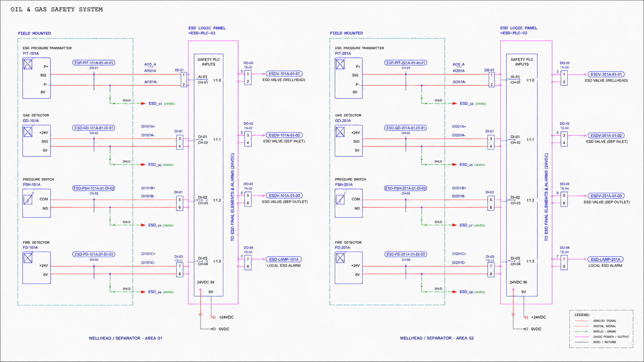Viewport: 644px width, 362px height.
Task: Select cable tag ESP-PIT-201A-01-AI-01
Action: point(406,63)
